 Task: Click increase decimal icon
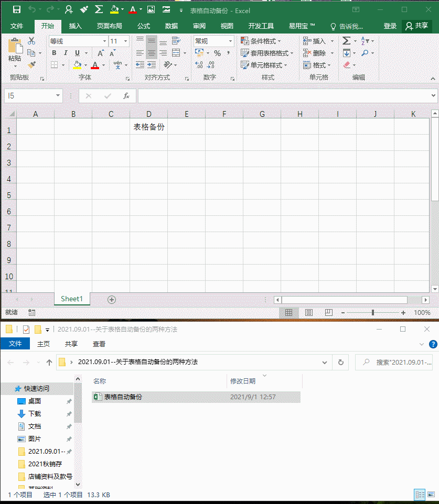(x=199, y=65)
